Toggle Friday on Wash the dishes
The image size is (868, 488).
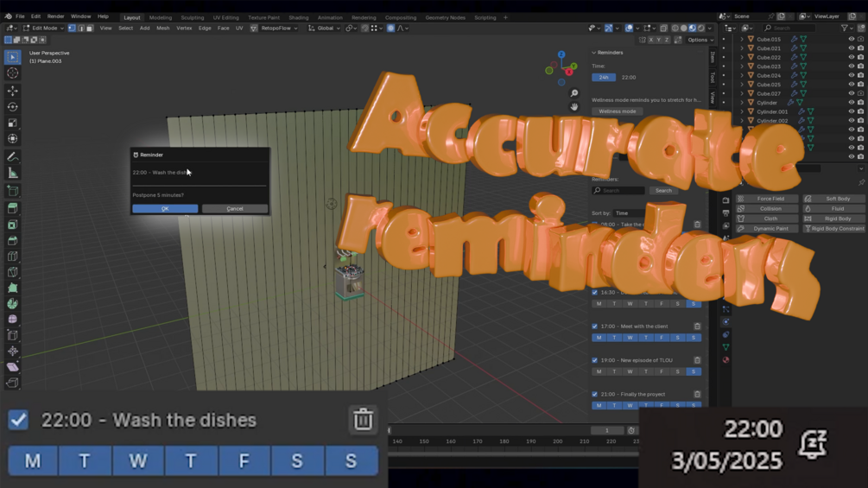click(x=244, y=461)
